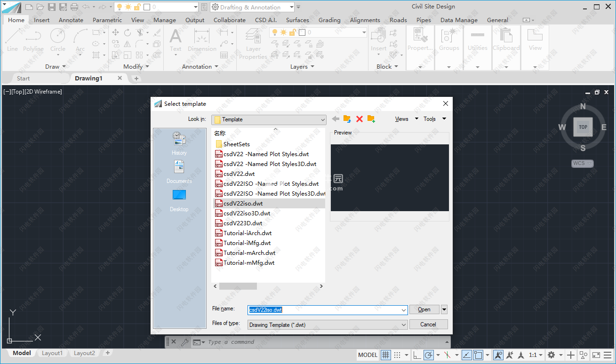616x364 pixels.
Task: Click [2D Wireframe] visual style control
Action: click(x=43, y=92)
